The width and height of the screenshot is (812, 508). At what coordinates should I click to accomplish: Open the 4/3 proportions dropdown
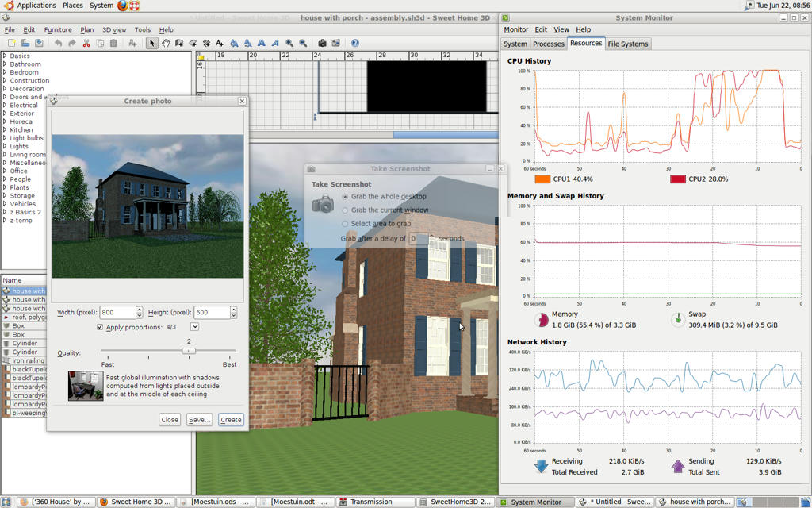(195, 326)
